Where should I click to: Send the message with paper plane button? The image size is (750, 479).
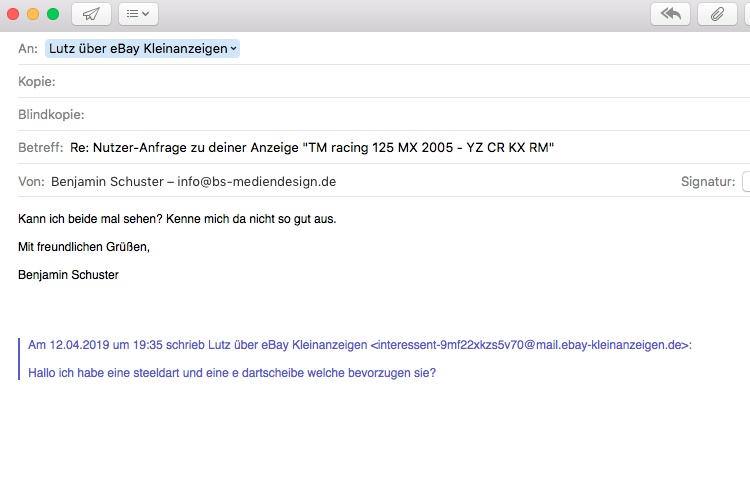pos(91,14)
